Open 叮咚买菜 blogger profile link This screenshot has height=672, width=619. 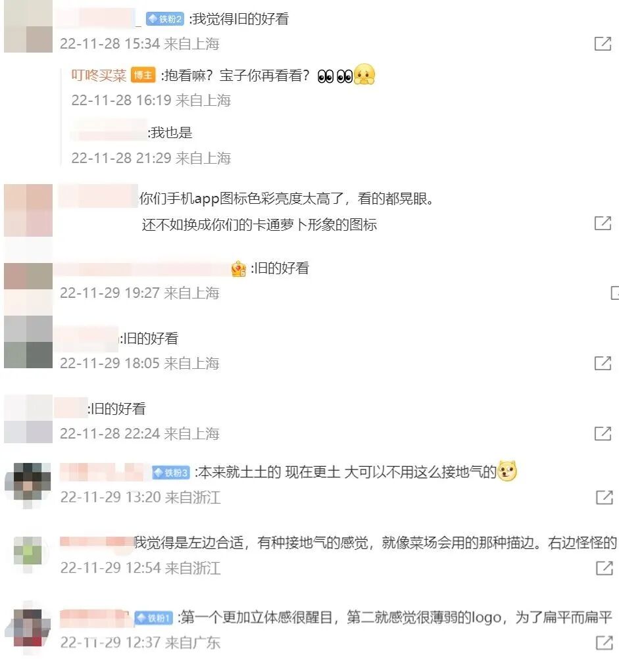tap(99, 76)
